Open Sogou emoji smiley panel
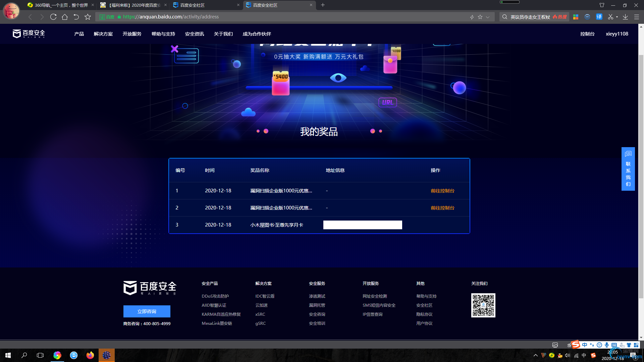Image resolution: width=644 pixels, height=362 pixels. coord(599,345)
